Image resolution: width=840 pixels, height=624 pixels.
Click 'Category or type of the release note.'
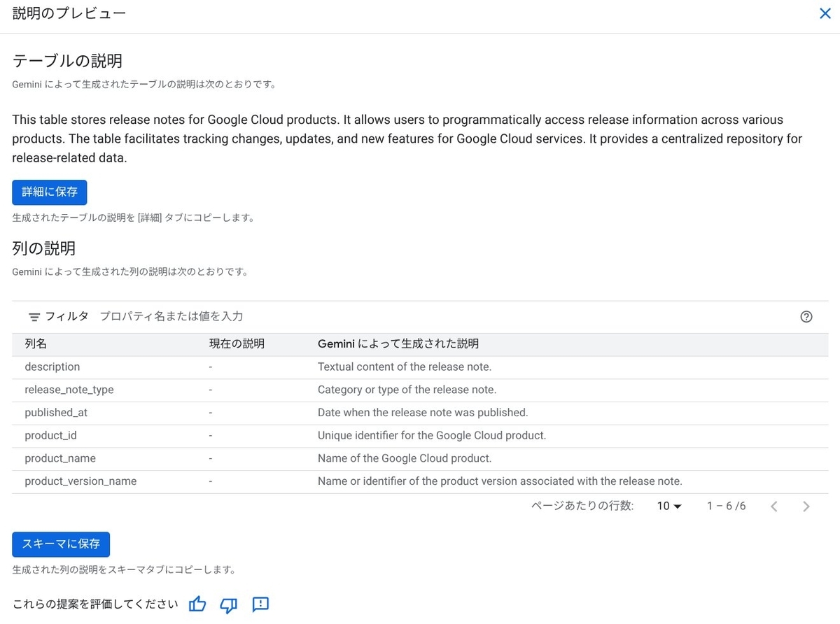(x=407, y=390)
